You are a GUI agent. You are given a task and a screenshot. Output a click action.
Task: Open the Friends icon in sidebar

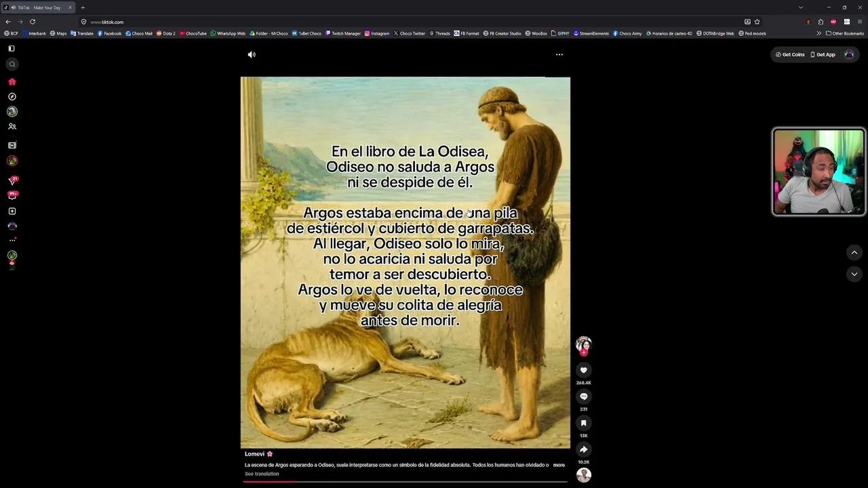pos(12,127)
